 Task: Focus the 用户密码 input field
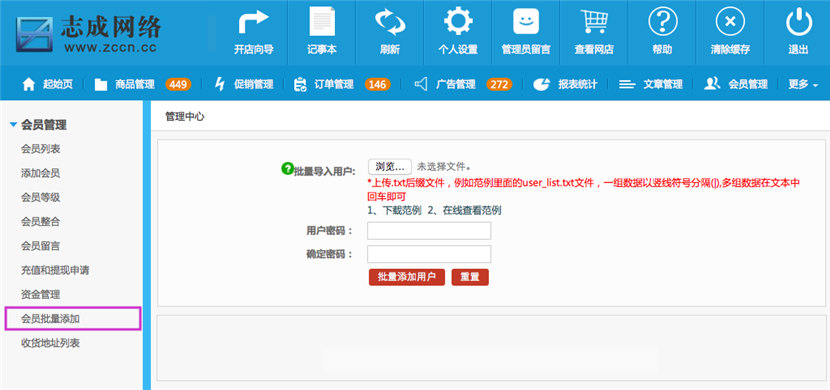coord(429,231)
